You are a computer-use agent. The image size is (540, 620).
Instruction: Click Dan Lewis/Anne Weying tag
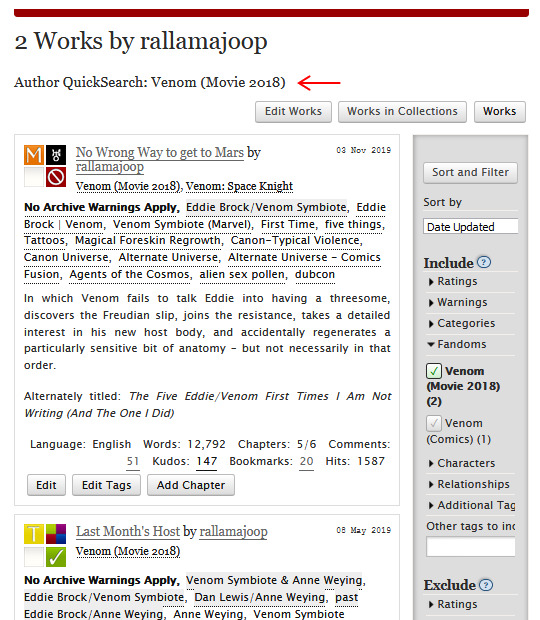point(260,597)
